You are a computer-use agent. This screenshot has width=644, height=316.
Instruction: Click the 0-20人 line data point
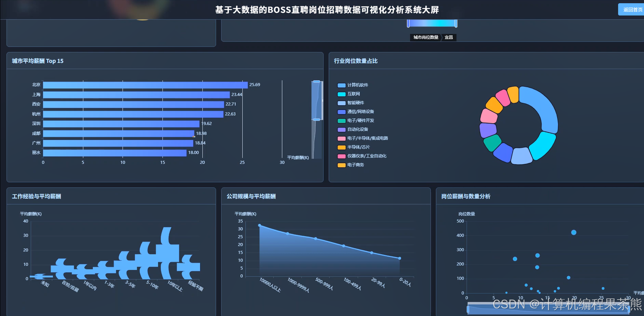399,258
